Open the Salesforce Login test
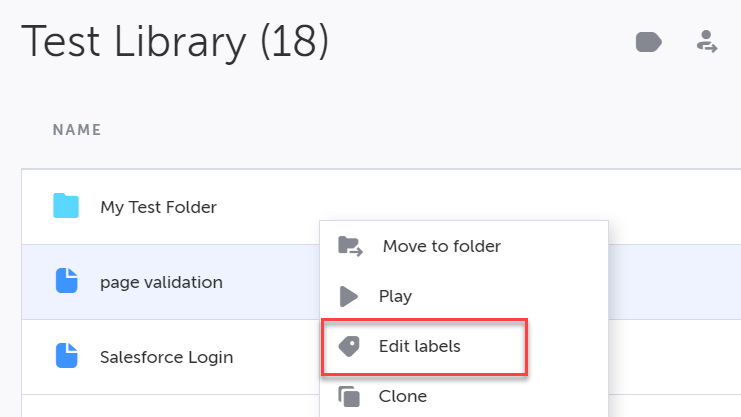Screen dimensions: 741x417 click(x=166, y=355)
